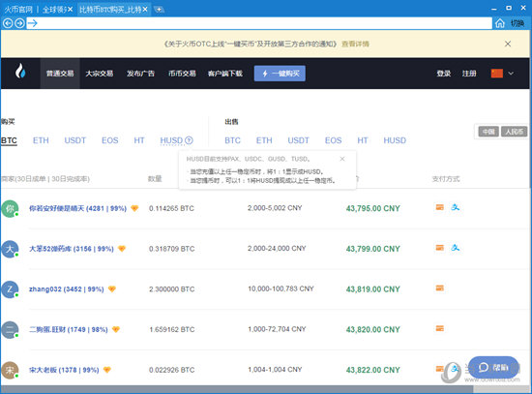Expand the language dropdown chevron

tap(511, 73)
